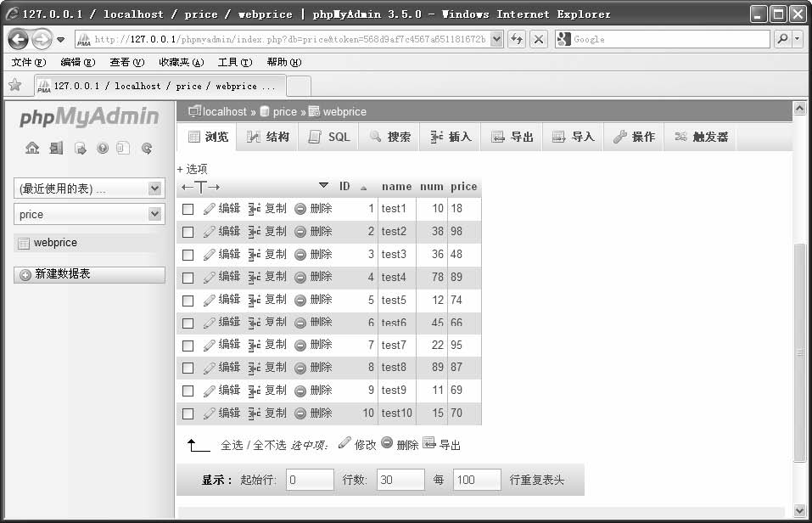
Task: Click the full texts toggle arrows icon
Action: [201, 187]
